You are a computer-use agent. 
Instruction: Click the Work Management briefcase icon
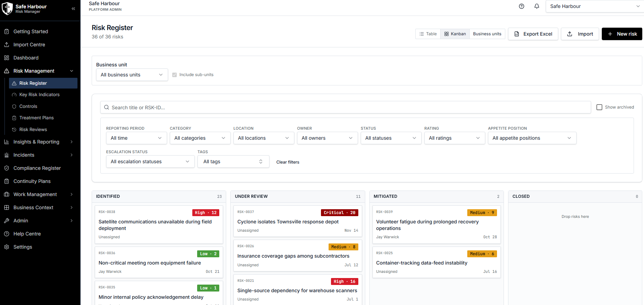pos(7,194)
